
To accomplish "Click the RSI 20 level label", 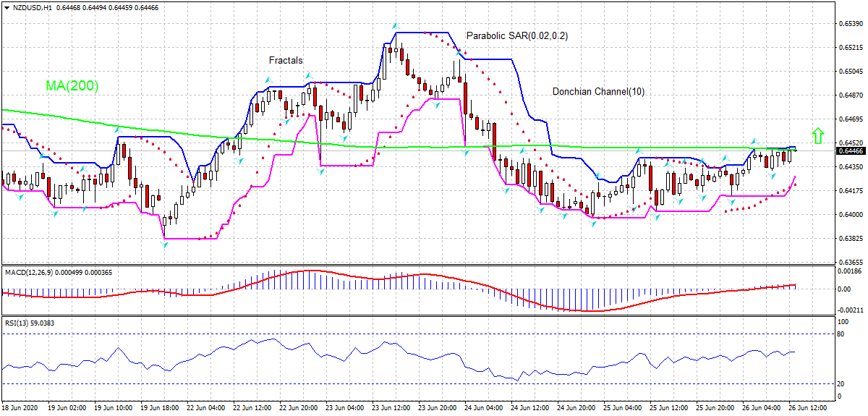I will point(841,383).
